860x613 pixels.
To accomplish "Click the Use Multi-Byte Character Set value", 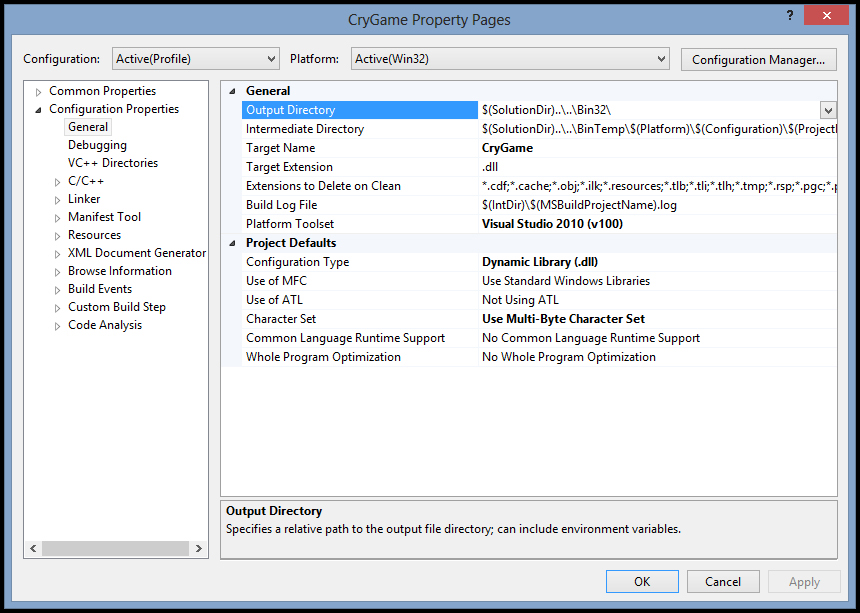I will point(563,319).
